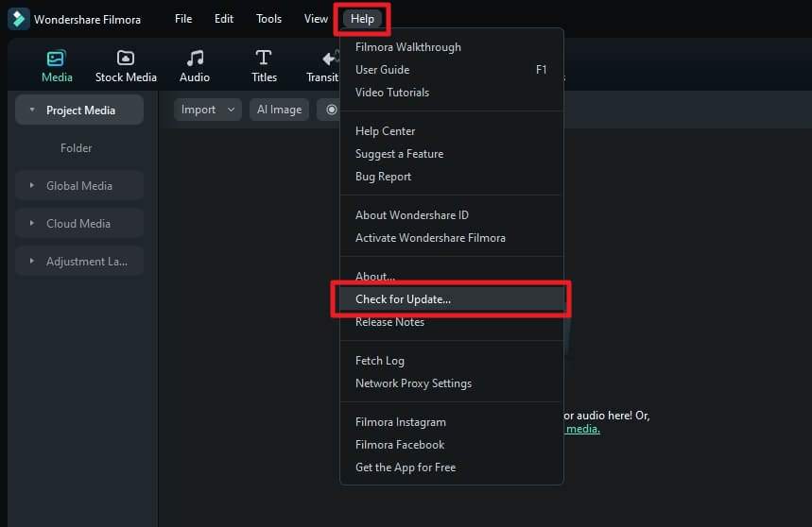The width and height of the screenshot is (812, 527).
Task: Choose Suggest a Feature
Action: pyautogui.click(x=451, y=154)
